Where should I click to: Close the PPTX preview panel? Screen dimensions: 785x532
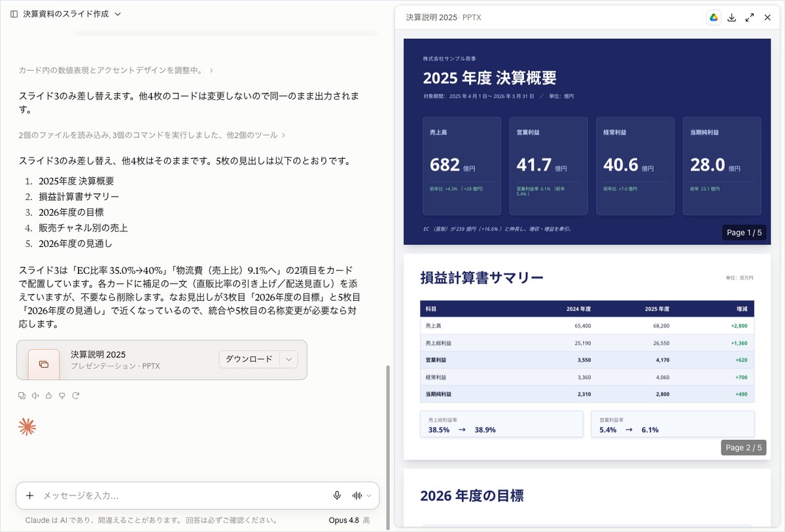[767, 18]
